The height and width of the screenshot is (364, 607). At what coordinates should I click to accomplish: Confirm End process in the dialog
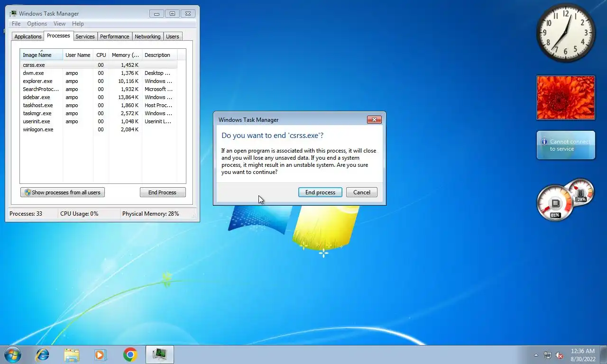(x=320, y=192)
